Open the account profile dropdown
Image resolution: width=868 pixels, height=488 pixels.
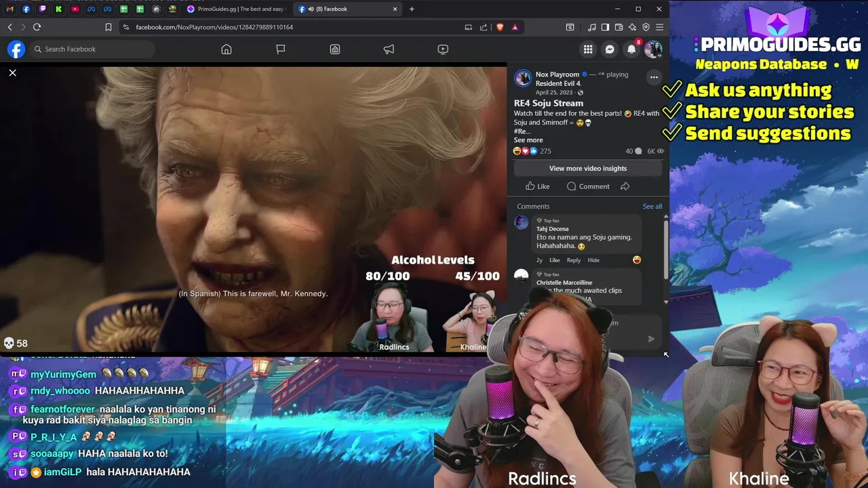[x=653, y=49]
